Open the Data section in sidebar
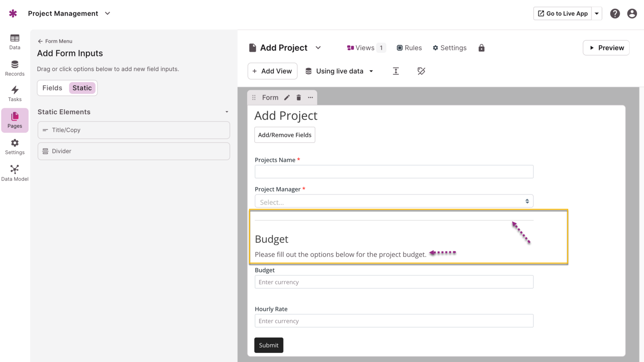 (x=15, y=42)
